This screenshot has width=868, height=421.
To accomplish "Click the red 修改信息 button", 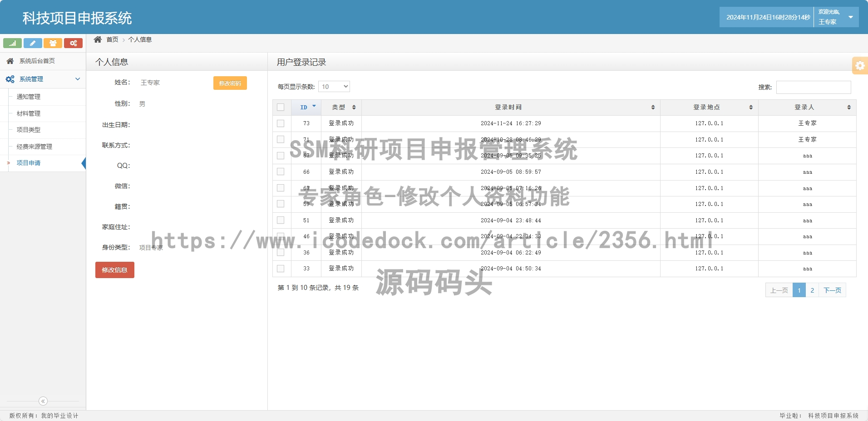I will click(115, 270).
